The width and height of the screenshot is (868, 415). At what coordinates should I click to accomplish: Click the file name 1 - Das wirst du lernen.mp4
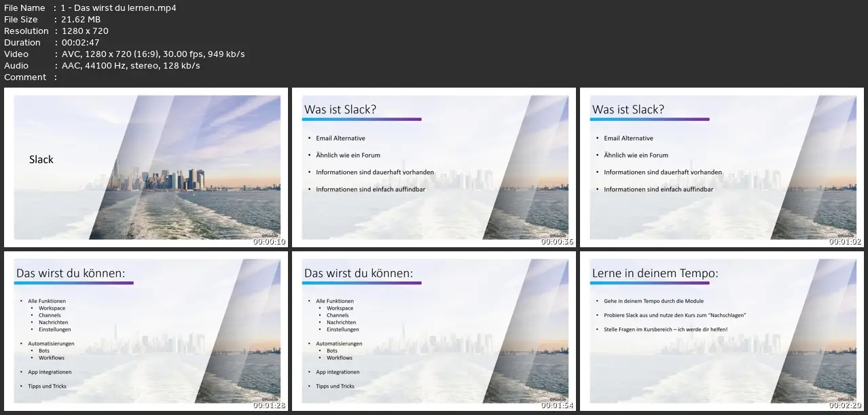click(118, 8)
